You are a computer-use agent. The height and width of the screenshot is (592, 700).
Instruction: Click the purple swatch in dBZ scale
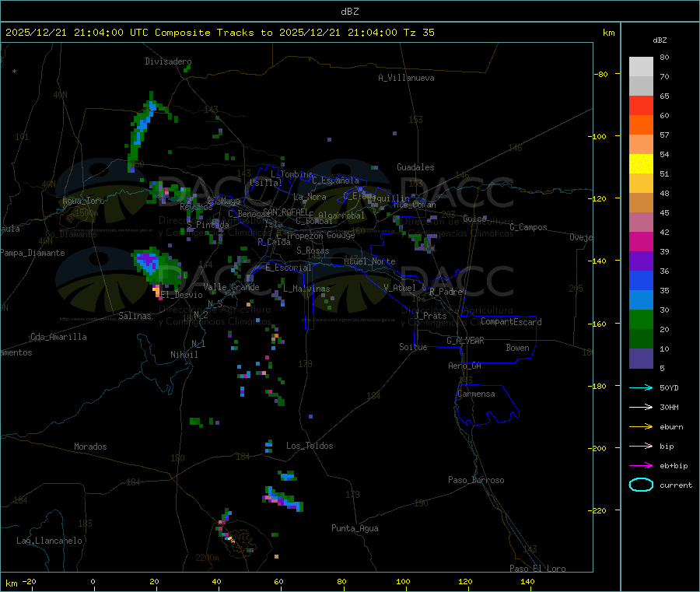point(641,261)
